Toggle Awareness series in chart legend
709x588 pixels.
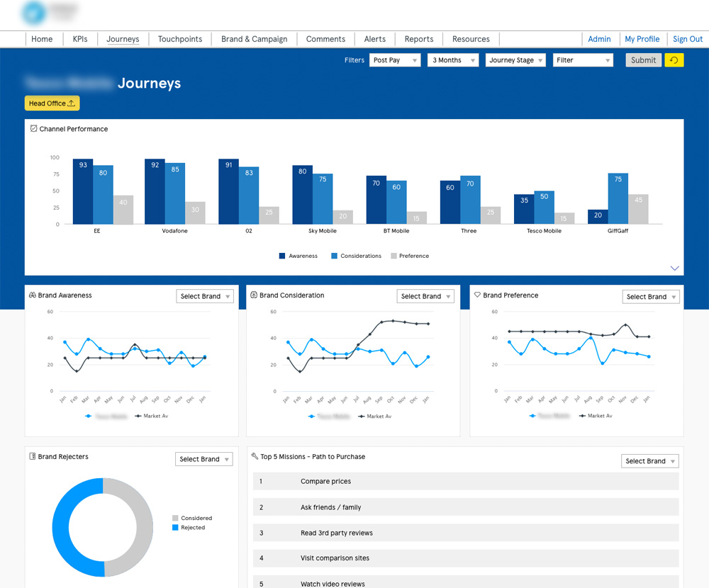(x=298, y=256)
